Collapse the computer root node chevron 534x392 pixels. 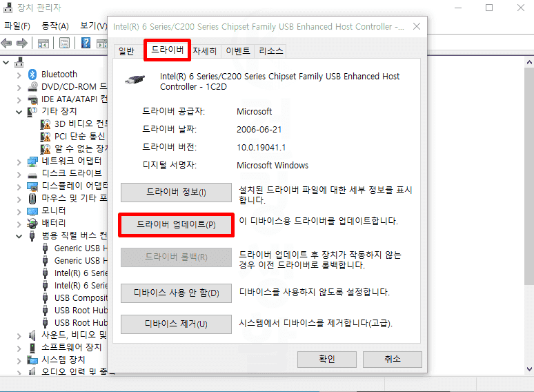tap(6, 63)
